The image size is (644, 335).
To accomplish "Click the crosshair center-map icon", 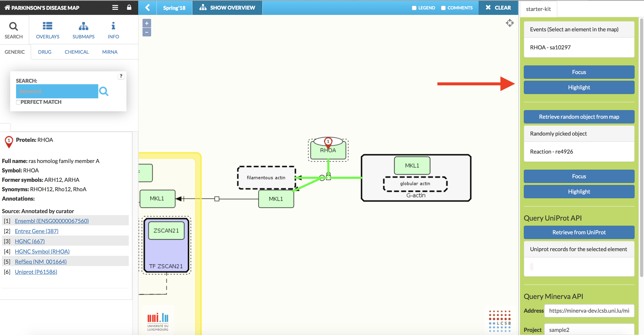I will point(510,23).
